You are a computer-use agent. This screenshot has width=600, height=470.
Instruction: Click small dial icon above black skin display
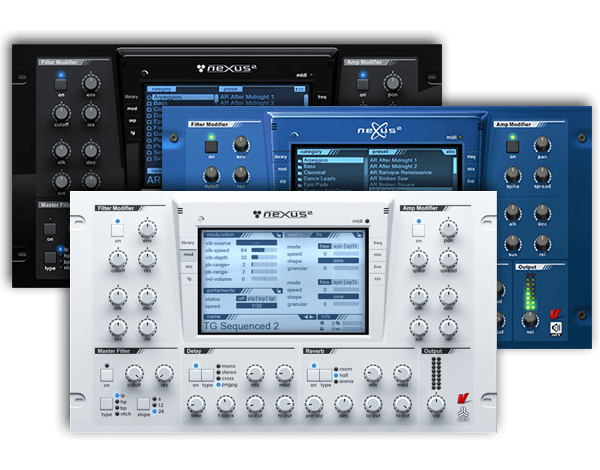pos(144,73)
